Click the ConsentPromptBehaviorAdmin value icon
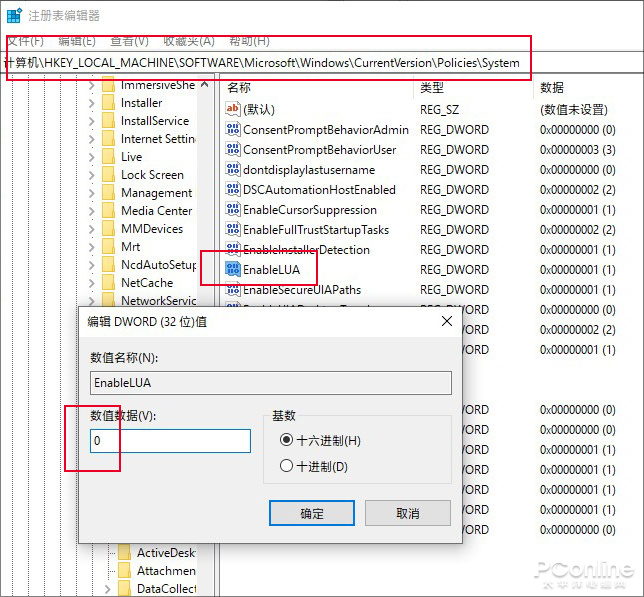Image resolution: width=644 pixels, height=597 pixels. 233,130
